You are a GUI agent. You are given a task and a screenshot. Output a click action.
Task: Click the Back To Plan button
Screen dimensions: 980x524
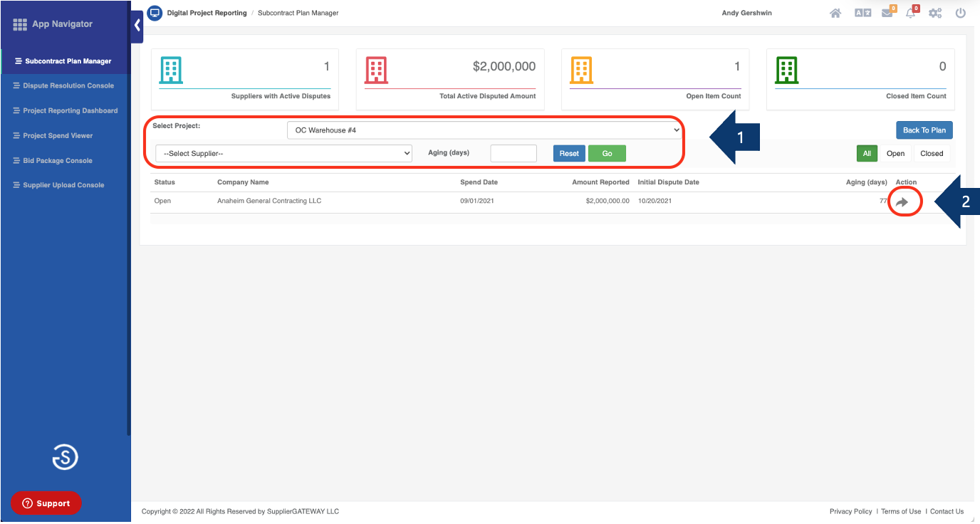pos(924,130)
